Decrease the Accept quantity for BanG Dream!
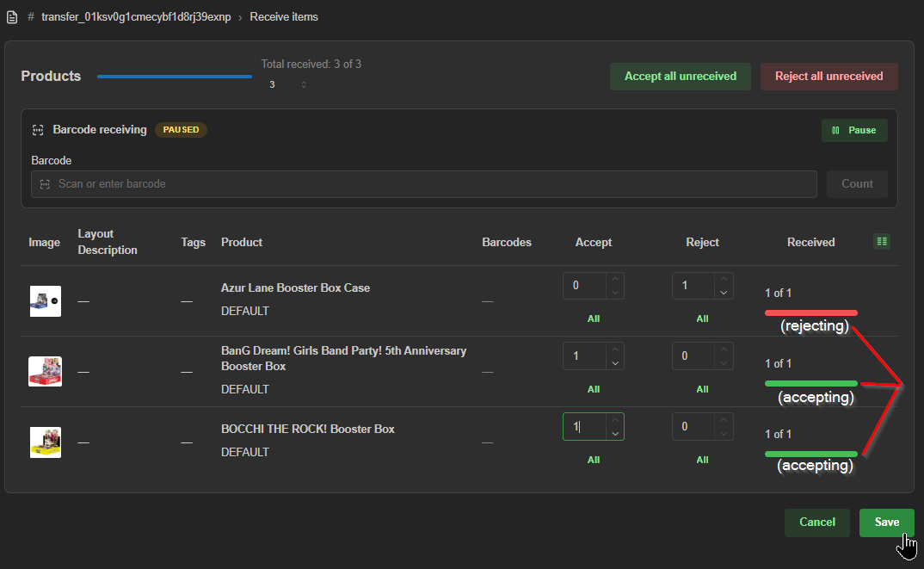924x569 pixels. 614,363
